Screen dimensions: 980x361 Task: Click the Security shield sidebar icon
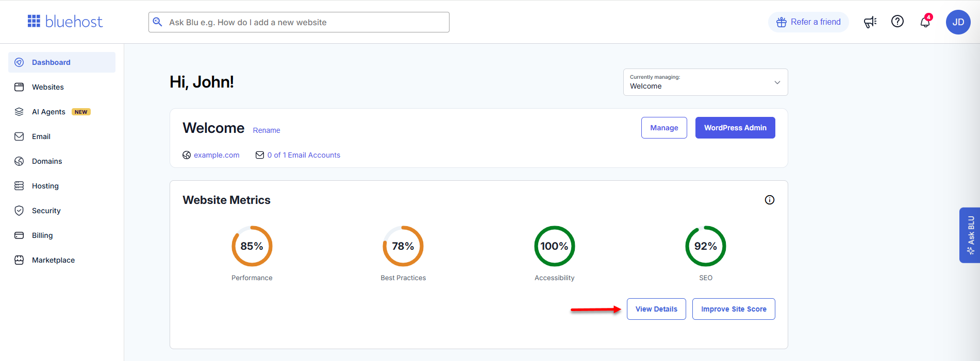click(19, 211)
